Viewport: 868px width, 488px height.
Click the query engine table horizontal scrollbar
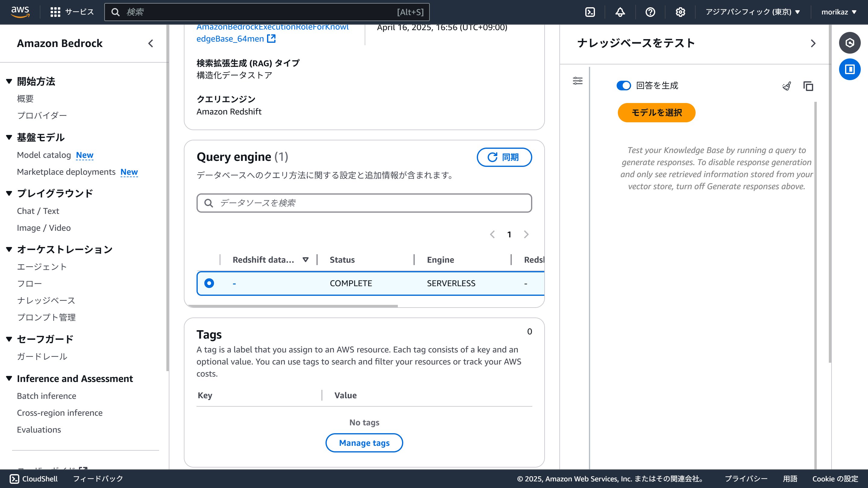coord(293,306)
